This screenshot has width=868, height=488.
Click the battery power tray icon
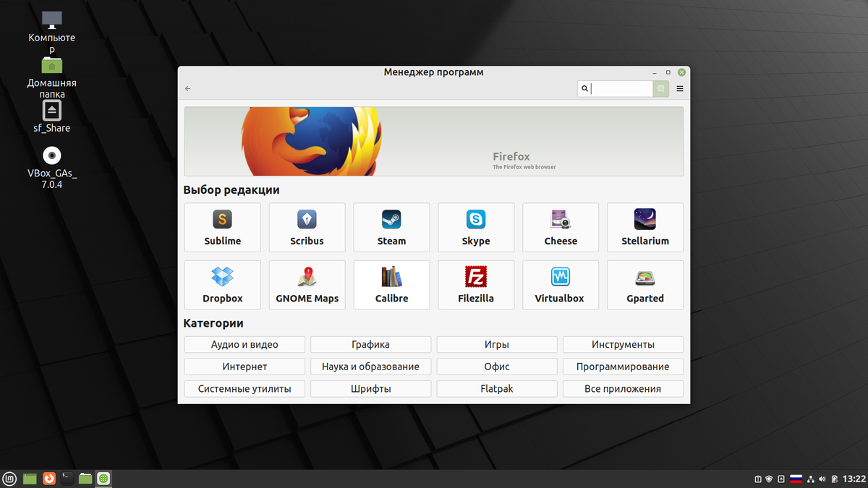tap(835, 479)
